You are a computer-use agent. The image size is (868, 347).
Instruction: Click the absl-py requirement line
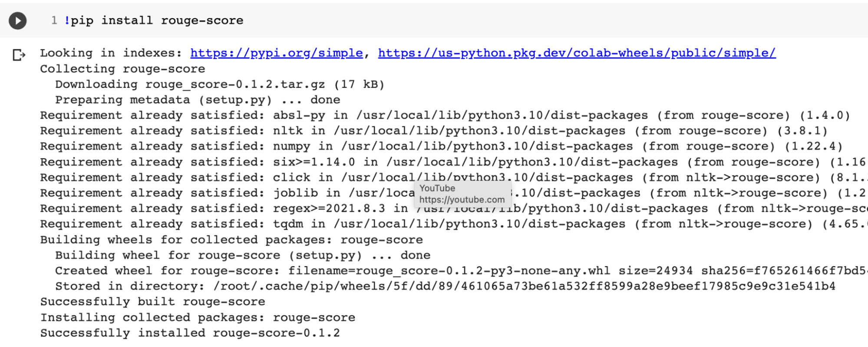coord(445,115)
